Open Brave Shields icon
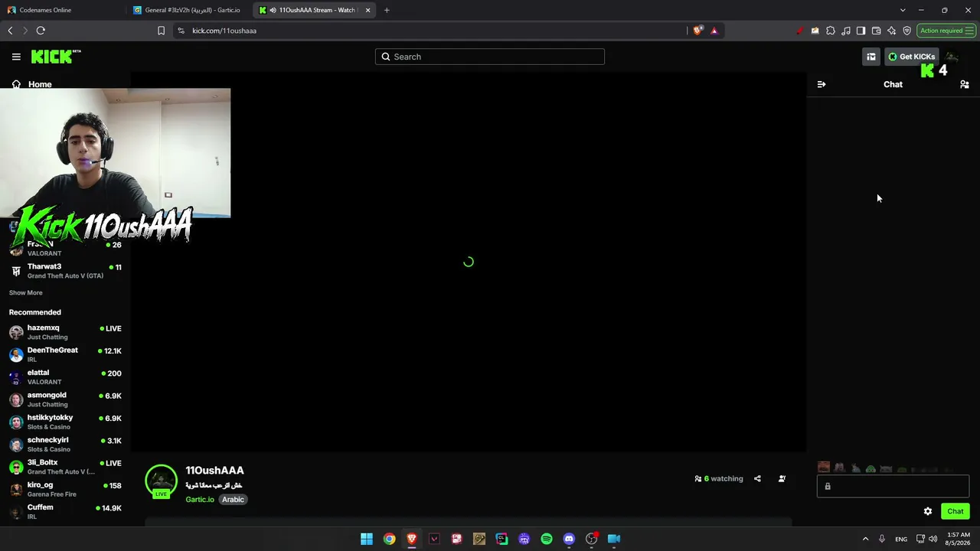 click(x=697, y=31)
